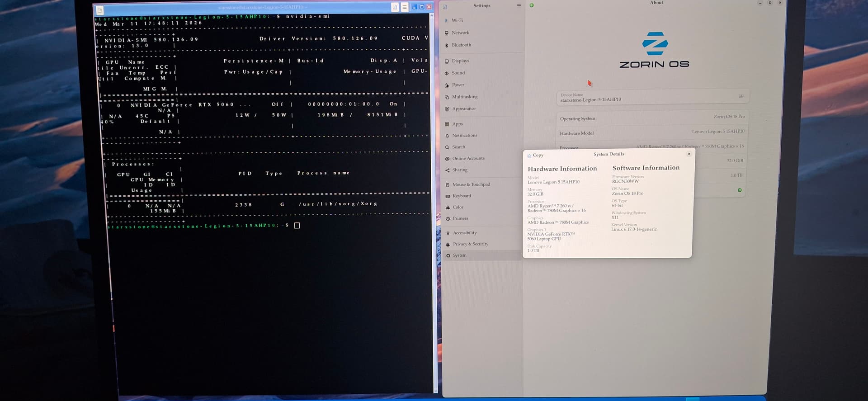The width and height of the screenshot is (868, 401).
Task: Open Apps in the Settings sidebar
Action: pyautogui.click(x=481, y=124)
